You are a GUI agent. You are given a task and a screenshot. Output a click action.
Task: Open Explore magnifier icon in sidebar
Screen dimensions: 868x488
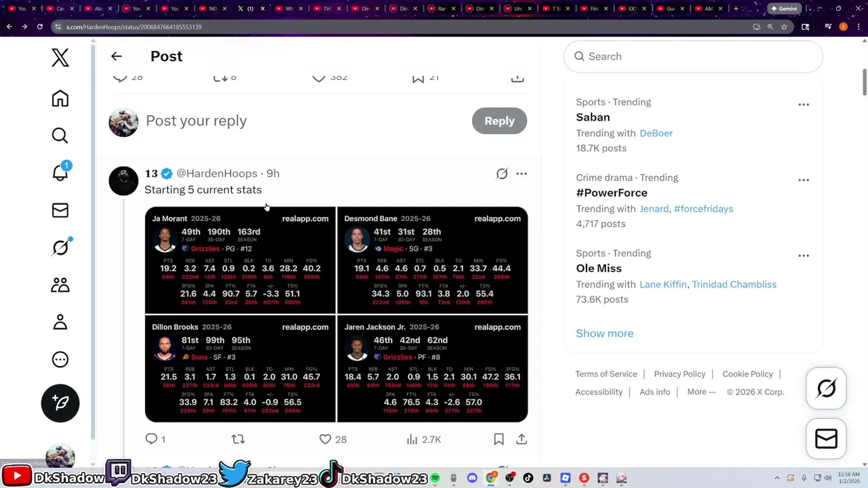[60, 136]
